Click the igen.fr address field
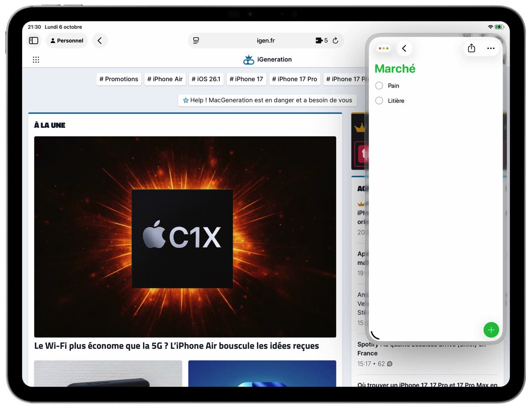532x408 pixels. click(x=266, y=41)
